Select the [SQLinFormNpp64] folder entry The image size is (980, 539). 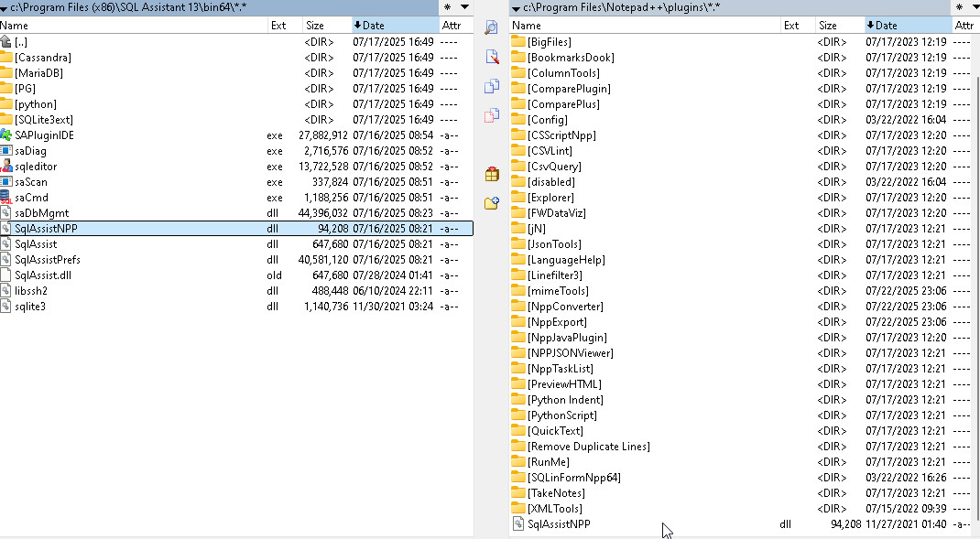coord(741,477)
